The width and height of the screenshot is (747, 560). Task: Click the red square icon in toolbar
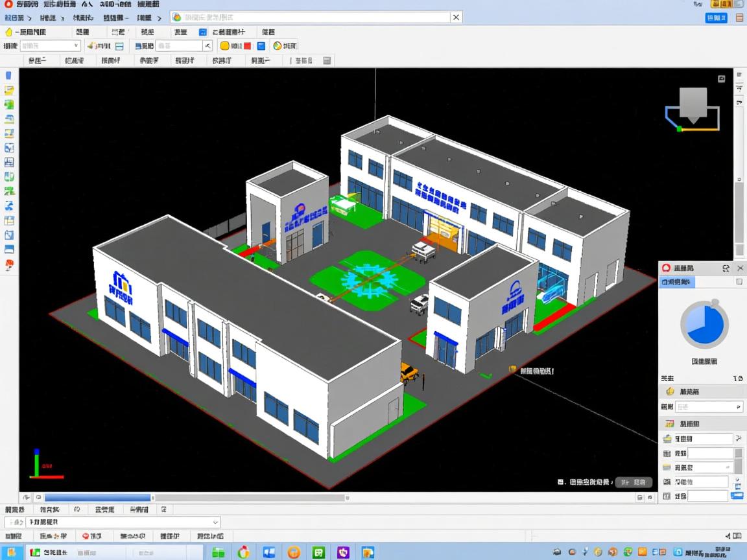[x=247, y=46]
